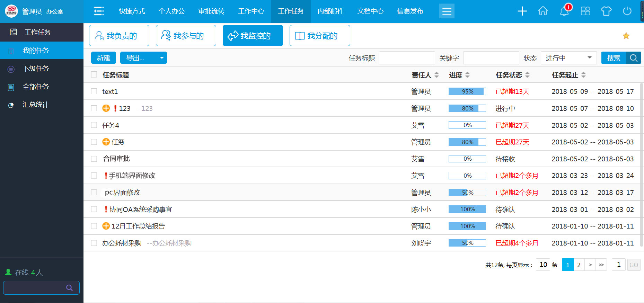Image resolution: width=644 pixels, height=303 pixels.
Task: Open the home page icon
Action: coord(543,11)
